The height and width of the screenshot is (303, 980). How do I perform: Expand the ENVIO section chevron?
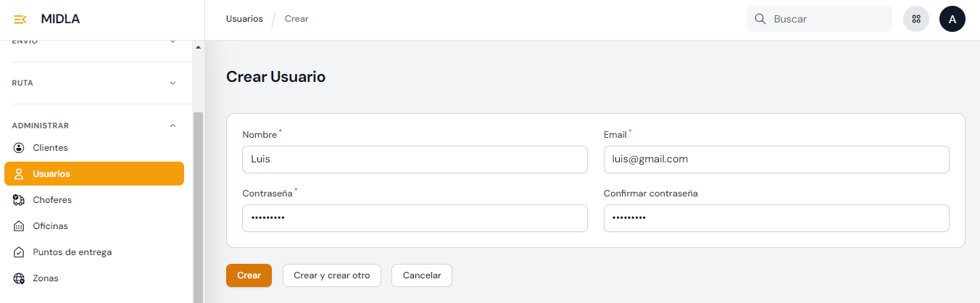point(173,41)
